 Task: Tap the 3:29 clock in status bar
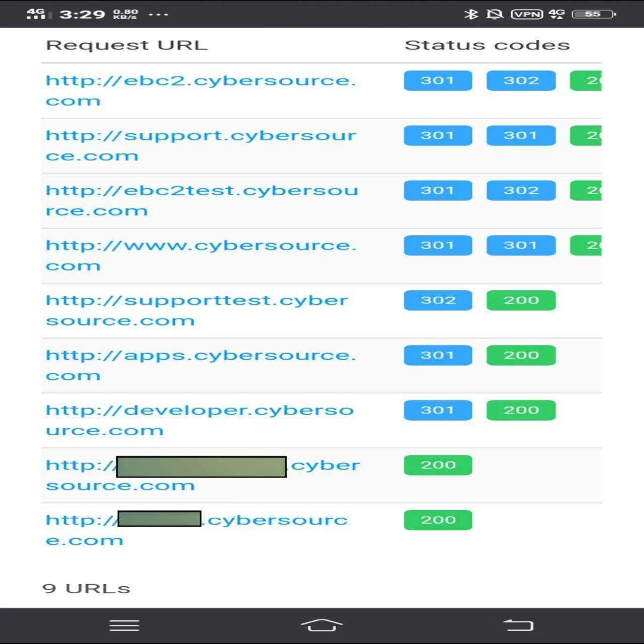[x=83, y=14]
